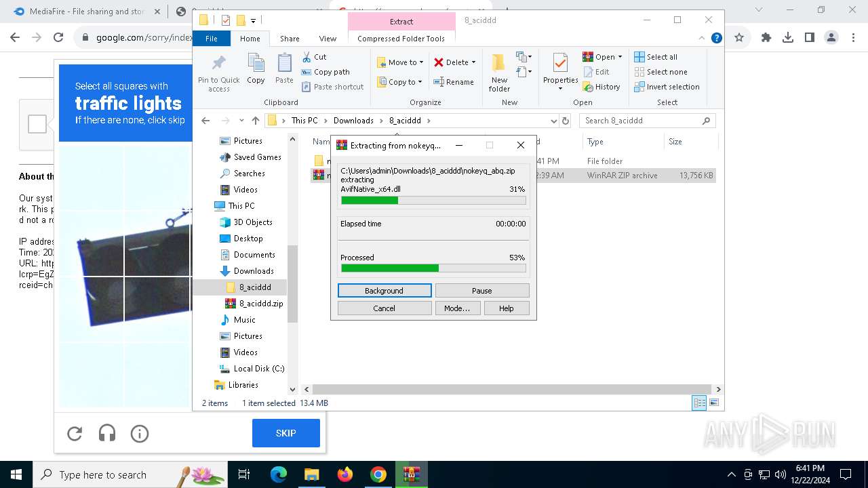This screenshot has height=488, width=868.
Task: Get an audio captcha challenge
Action: coord(107,433)
